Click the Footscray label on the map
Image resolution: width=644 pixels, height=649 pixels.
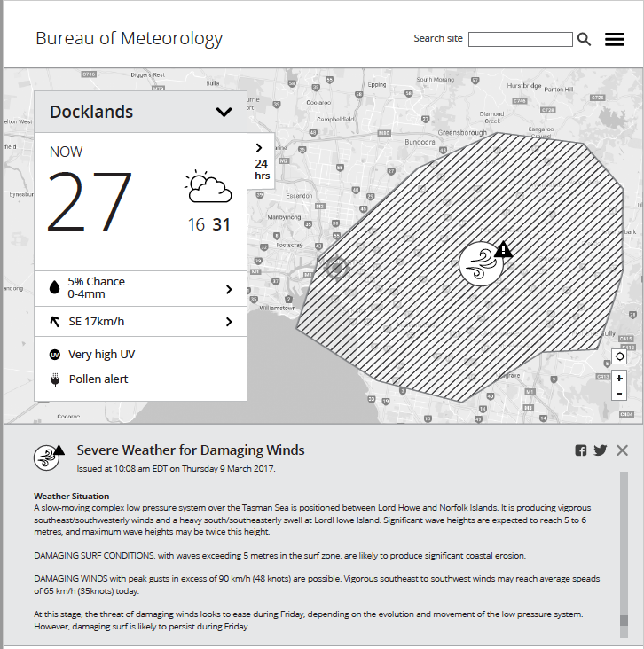click(x=289, y=245)
